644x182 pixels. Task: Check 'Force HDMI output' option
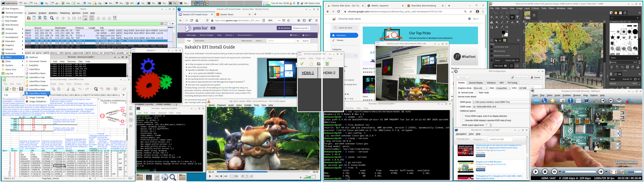463,116
